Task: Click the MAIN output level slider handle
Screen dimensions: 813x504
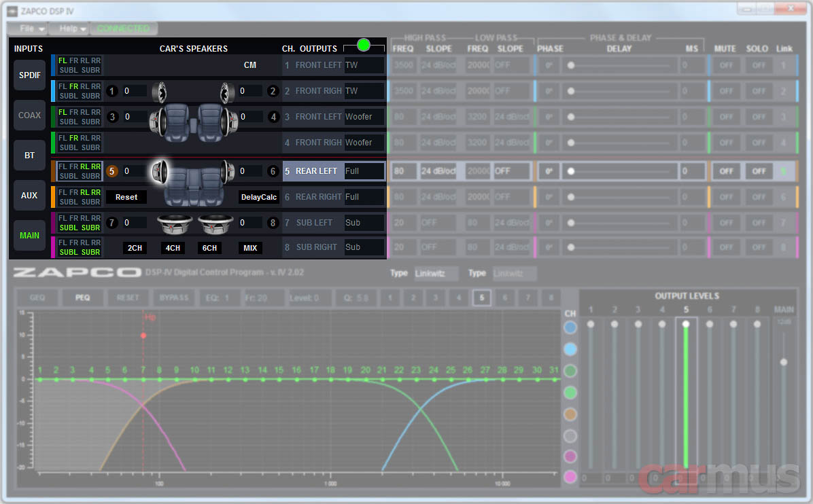Action: [784, 362]
